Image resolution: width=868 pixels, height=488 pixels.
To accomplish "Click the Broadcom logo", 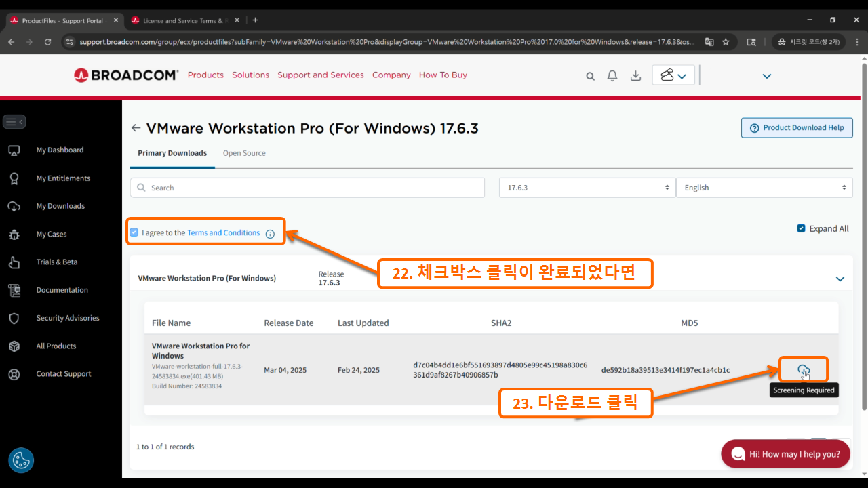I will 126,75.
